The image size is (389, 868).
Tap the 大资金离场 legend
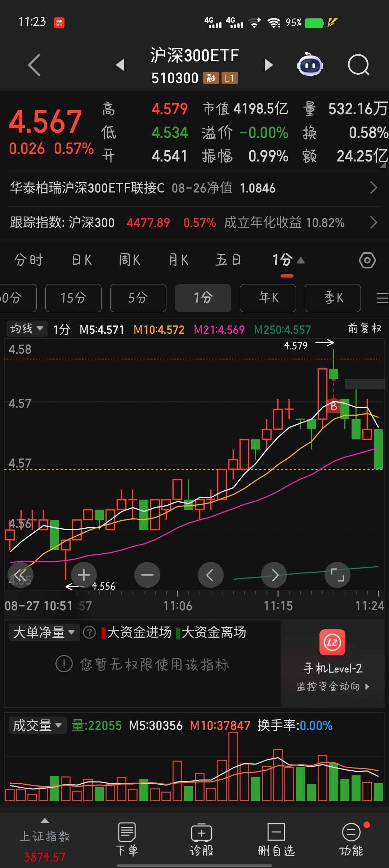pos(211,632)
